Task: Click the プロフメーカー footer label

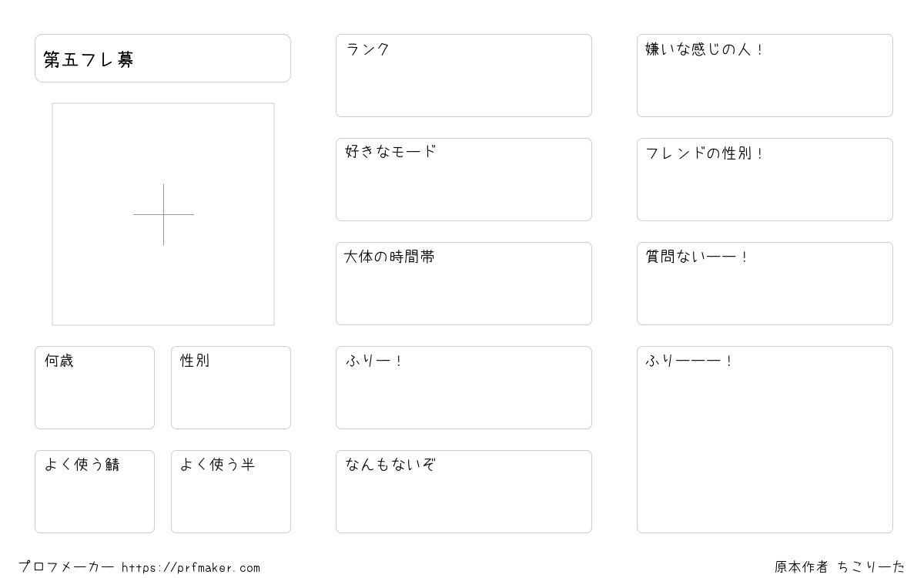Action: point(66,567)
